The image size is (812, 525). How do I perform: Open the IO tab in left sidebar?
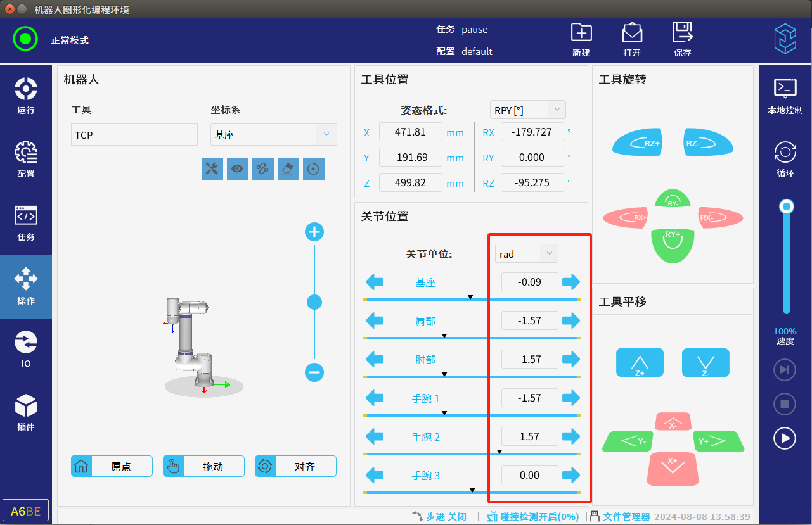(26, 349)
